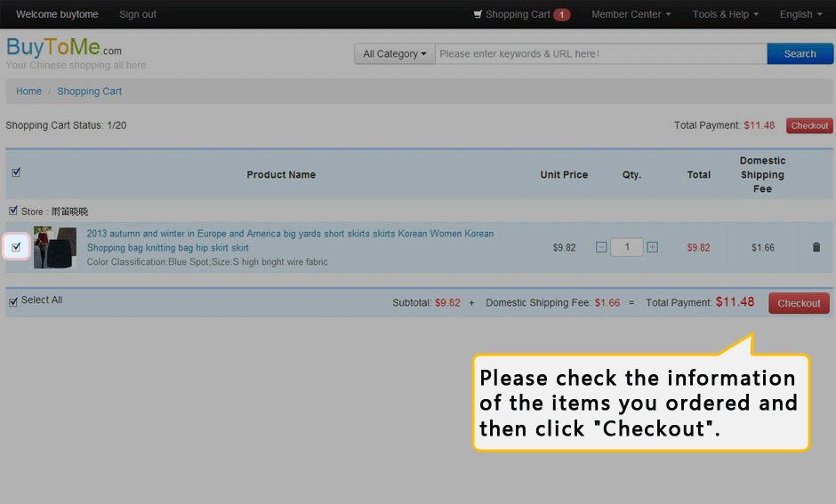Open the All Category dropdown
Image resolution: width=836 pixels, height=504 pixels.
coord(395,54)
